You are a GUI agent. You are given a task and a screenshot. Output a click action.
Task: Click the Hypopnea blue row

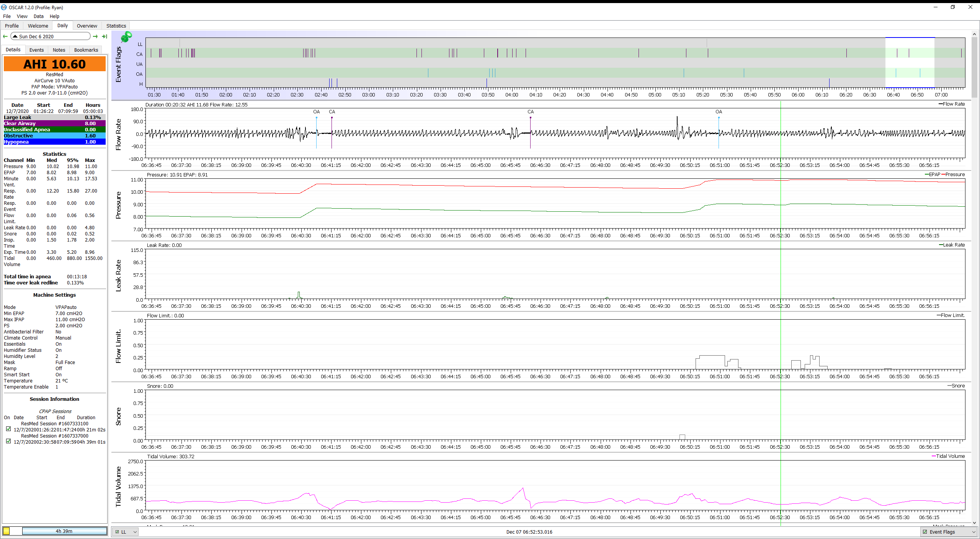55,142
